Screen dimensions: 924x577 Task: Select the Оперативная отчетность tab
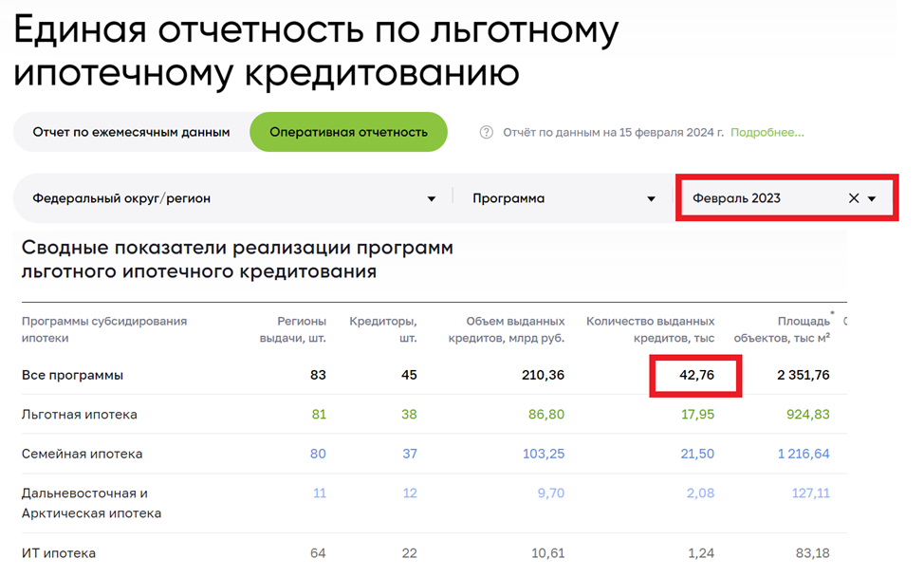point(348,133)
